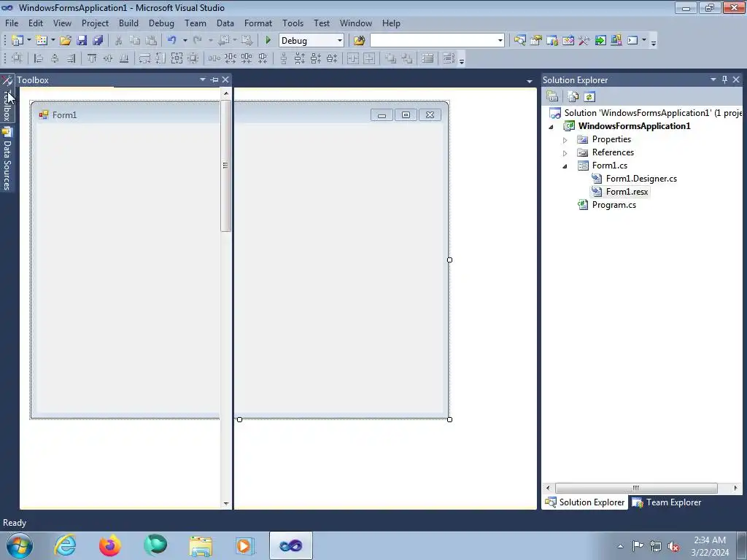Open the Find combo box dropdown
The width and height of the screenshot is (747, 560).
point(500,41)
